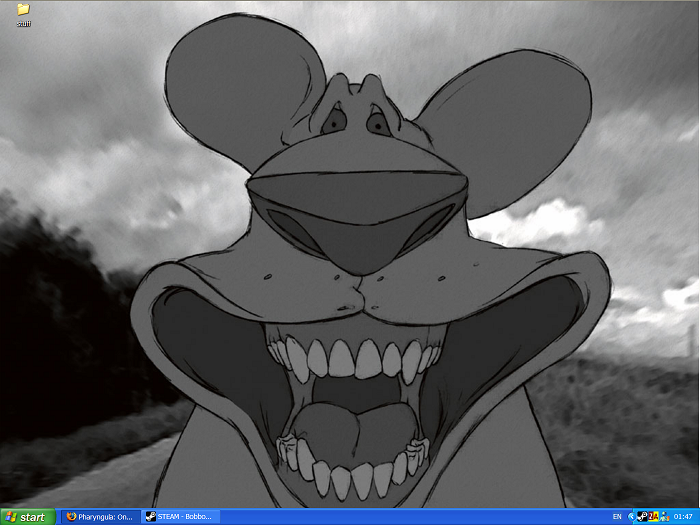The height and width of the screenshot is (525, 700).
Task: Switch to the Pharyngula Firefox window in taskbar
Action: point(101,517)
